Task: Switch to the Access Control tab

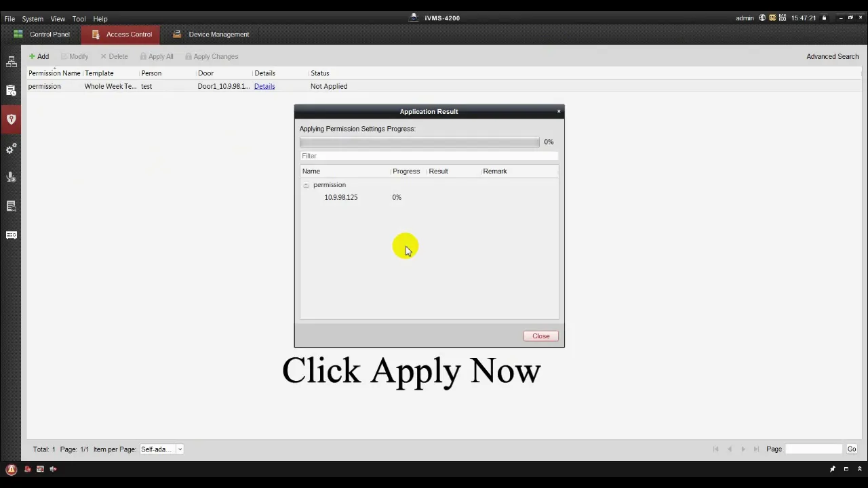Action: click(121, 35)
